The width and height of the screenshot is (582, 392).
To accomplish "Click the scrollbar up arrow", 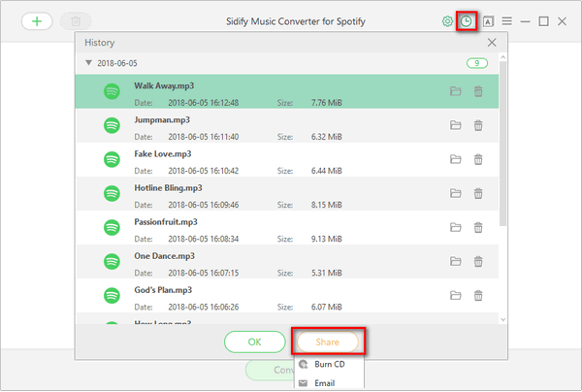I will tap(502, 57).
